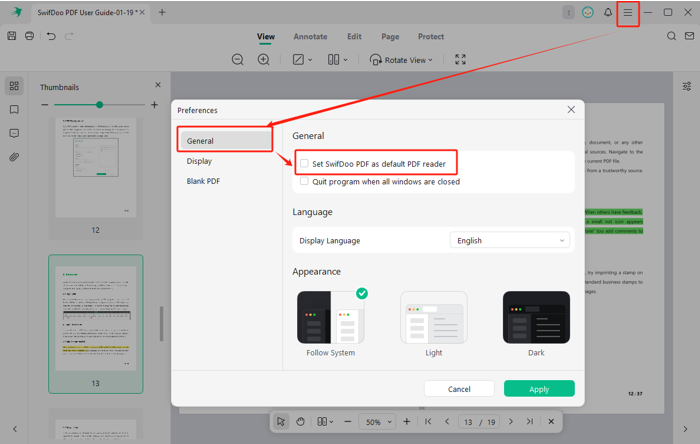This screenshot has height=444, width=700.
Task: Enter full screen mode
Action: tap(460, 59)
